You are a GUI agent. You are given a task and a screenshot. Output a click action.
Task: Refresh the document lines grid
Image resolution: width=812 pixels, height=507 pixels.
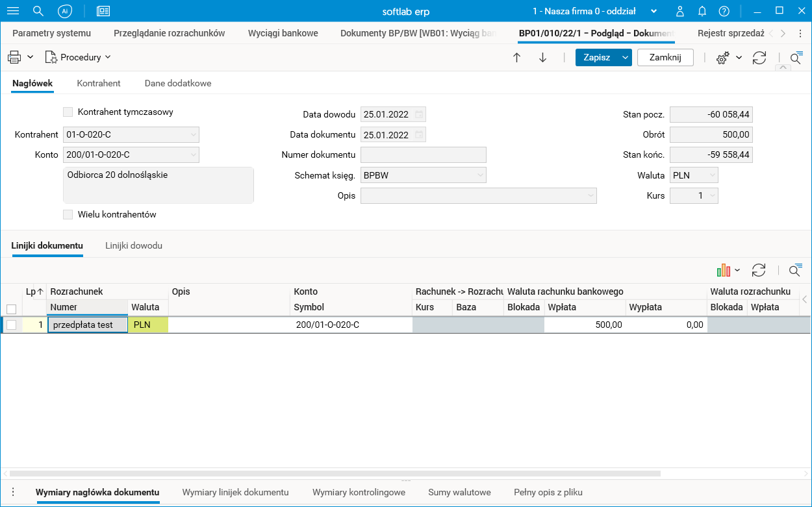(x=759, y=270)
